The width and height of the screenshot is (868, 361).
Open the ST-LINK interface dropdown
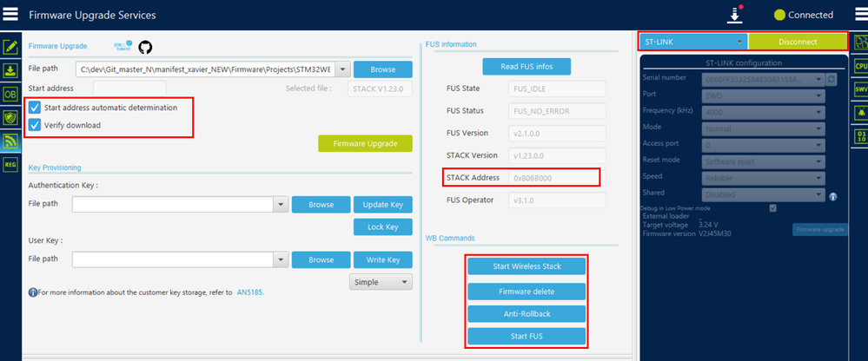pyautogui.click(x=693, y=42)
